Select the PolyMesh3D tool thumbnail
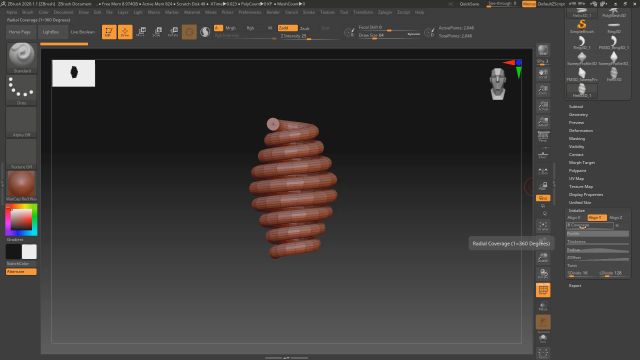640x360 pixels. click(613, 11)
